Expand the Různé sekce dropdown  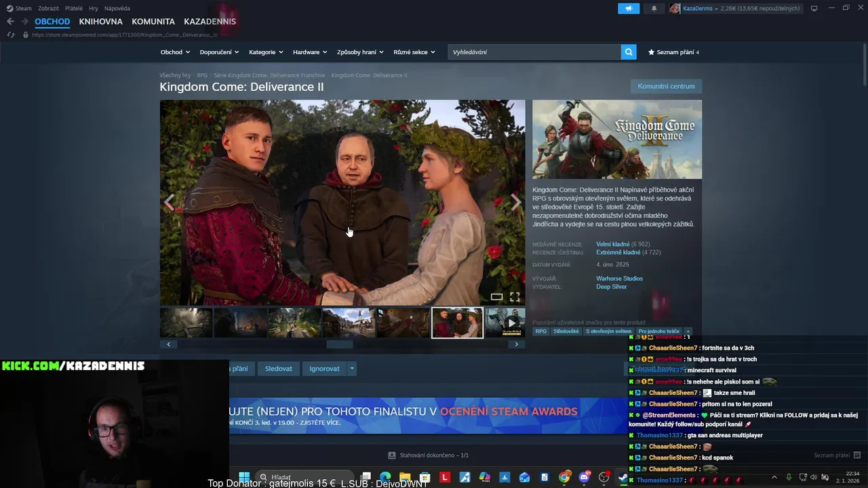click(x=414, y=52)
